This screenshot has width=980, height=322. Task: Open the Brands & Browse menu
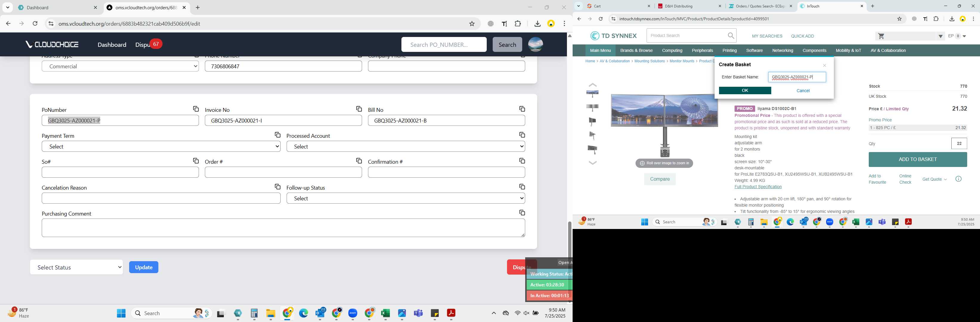(636, 51)
